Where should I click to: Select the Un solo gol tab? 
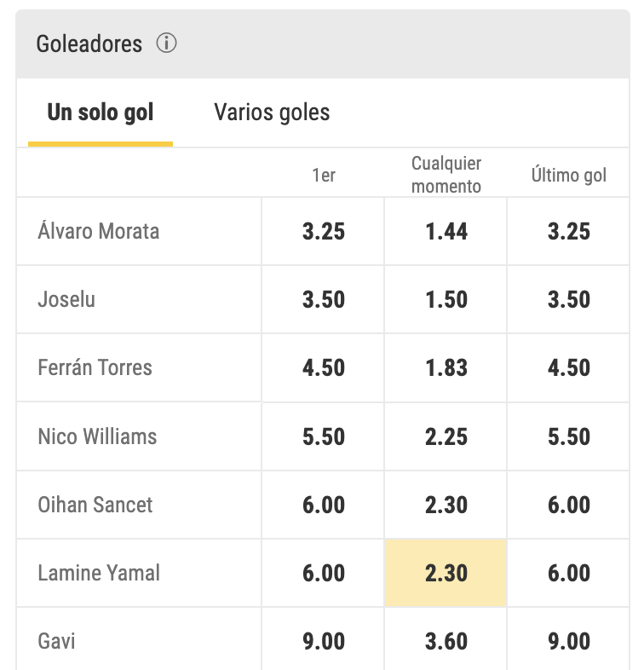[x=101, y=112]
